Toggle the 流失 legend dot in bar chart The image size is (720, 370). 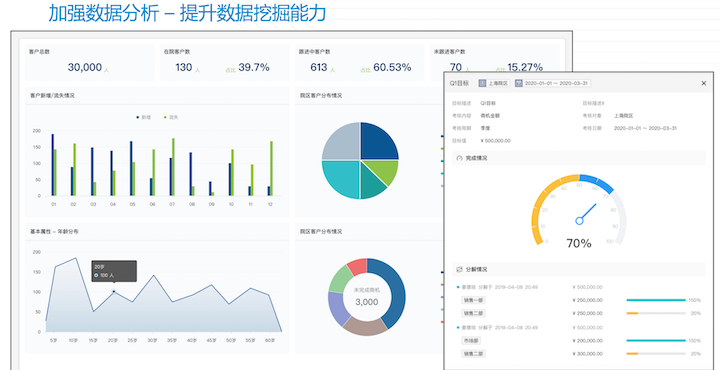165,118
